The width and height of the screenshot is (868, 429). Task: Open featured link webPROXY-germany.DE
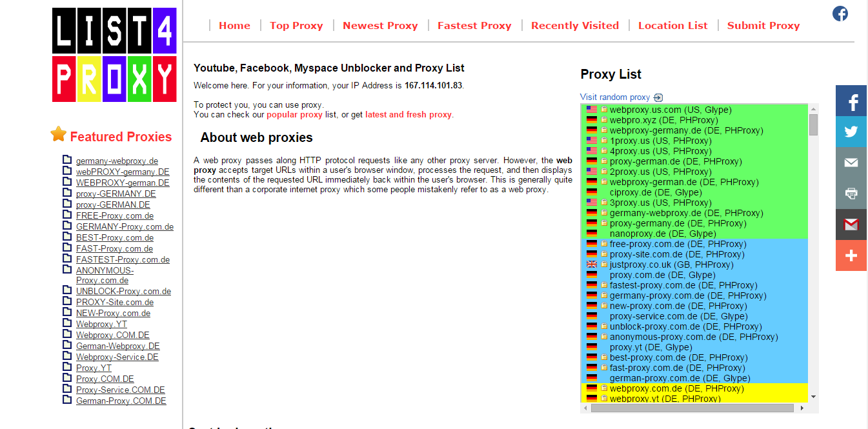[123, 172]
